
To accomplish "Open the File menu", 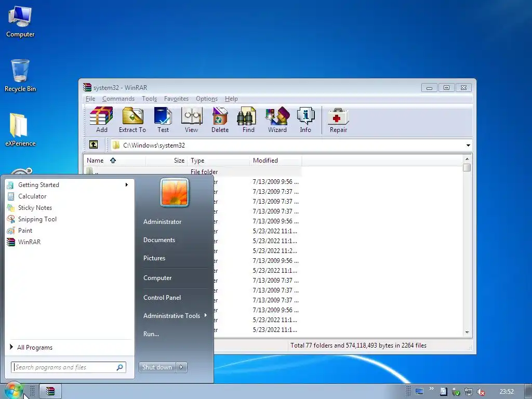I will (90, 99).
